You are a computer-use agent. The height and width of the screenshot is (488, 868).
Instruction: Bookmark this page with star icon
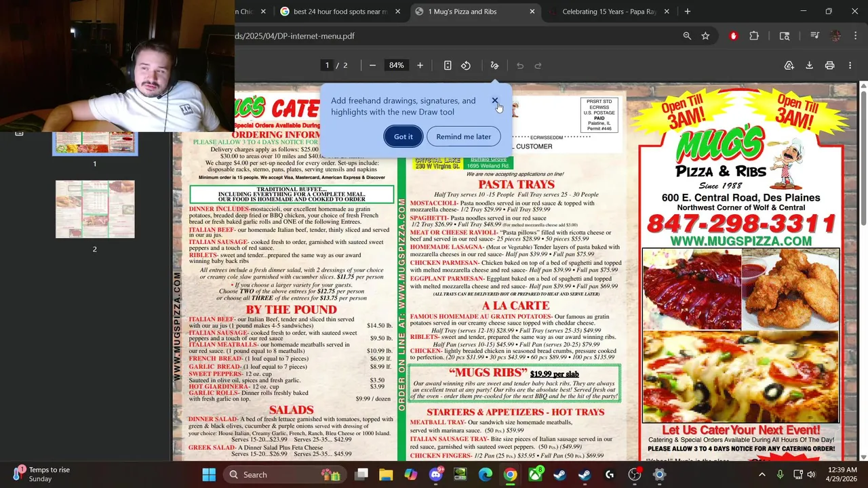point(705,36)
